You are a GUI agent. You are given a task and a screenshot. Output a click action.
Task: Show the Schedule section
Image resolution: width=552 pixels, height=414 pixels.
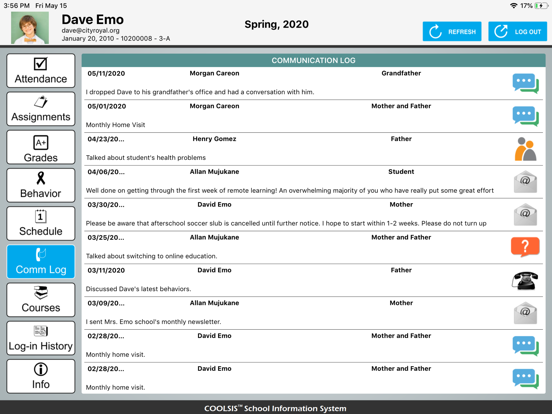point(40,224)
